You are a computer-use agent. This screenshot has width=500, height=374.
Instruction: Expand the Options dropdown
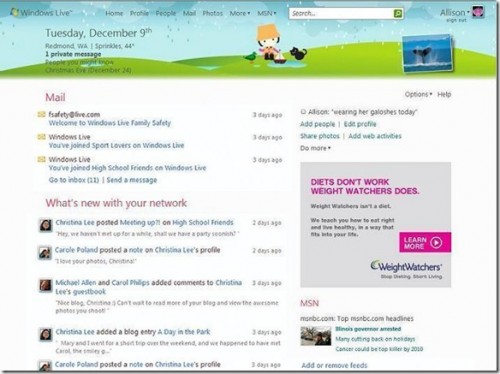point(418,94)
